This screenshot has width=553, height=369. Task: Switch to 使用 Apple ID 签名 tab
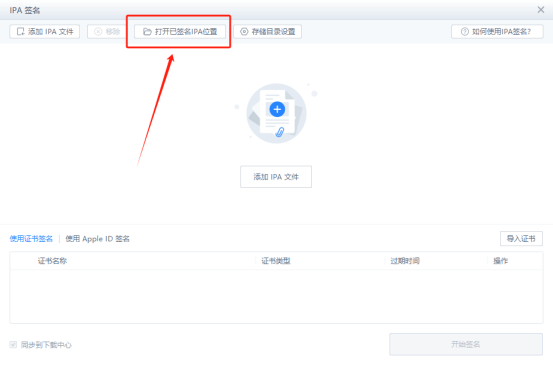pos(97,239)
